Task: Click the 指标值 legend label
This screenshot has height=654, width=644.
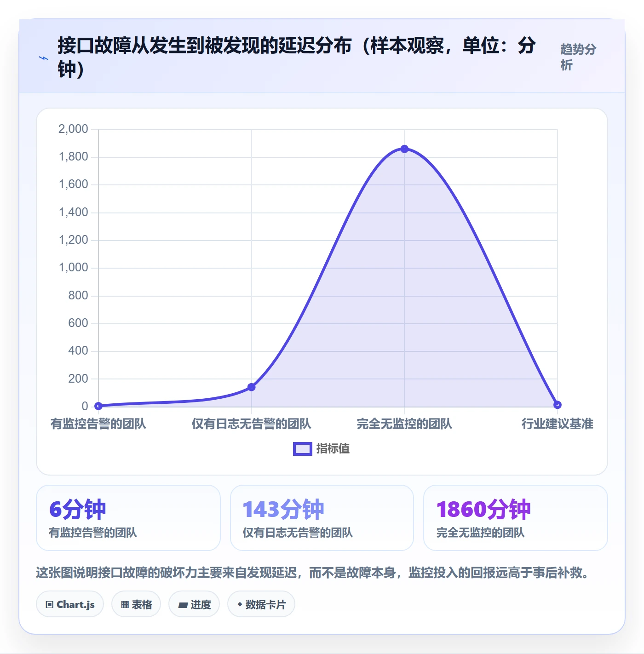Action: [x=333, y=449]
